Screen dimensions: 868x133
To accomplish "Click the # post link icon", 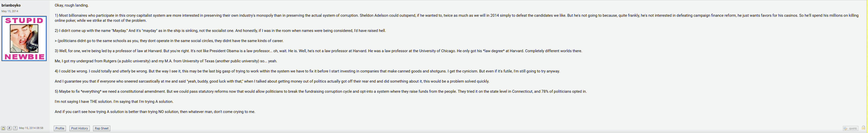I will coord(9,128).
